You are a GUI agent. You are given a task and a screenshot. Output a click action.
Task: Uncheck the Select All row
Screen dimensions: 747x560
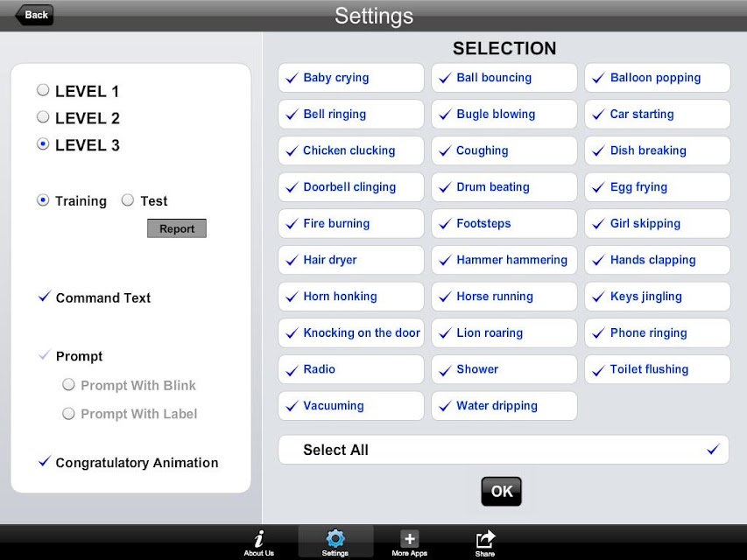coord(504,450)
